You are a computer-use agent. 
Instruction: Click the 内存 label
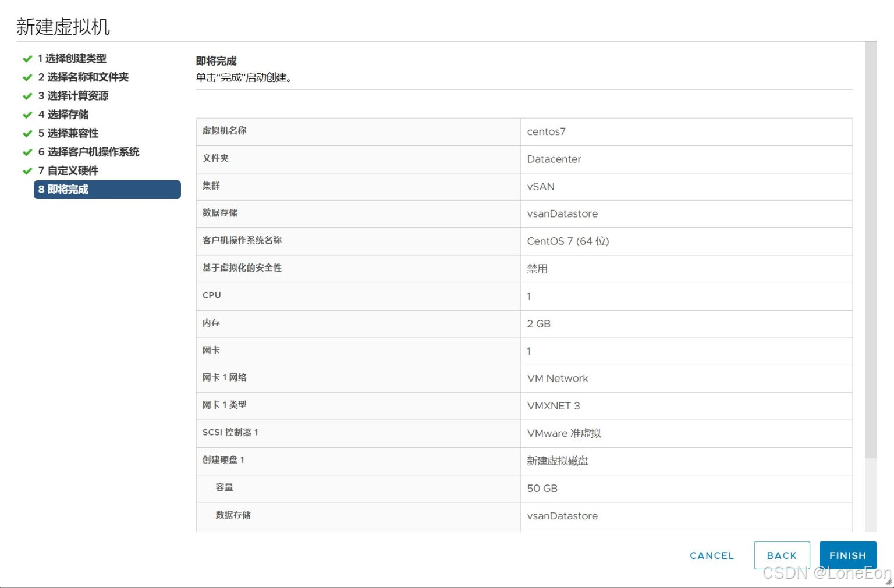(211, 322)
